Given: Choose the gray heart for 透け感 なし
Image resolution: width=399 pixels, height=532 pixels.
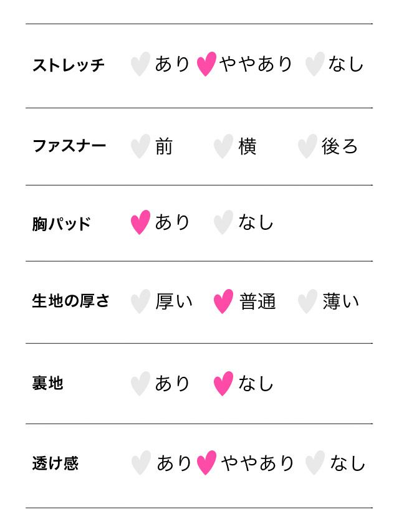Looking at the screenshot, I should (315, 463).
